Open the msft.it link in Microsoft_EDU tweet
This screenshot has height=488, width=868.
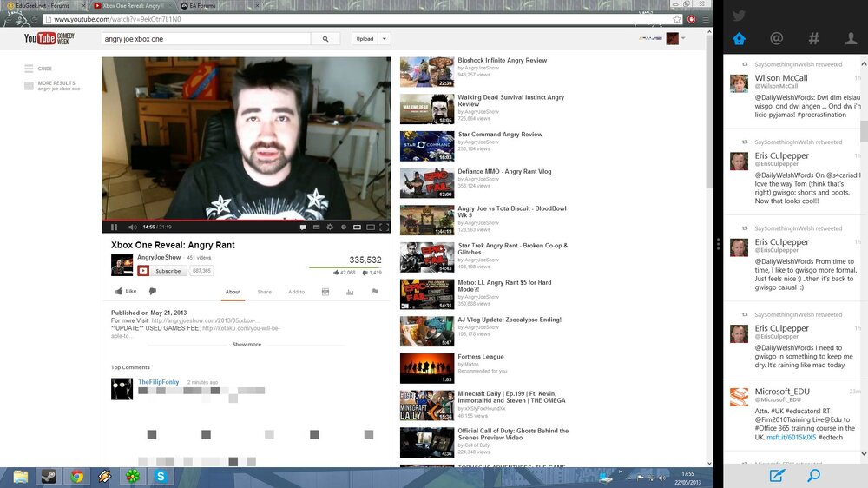pos(791,438)
